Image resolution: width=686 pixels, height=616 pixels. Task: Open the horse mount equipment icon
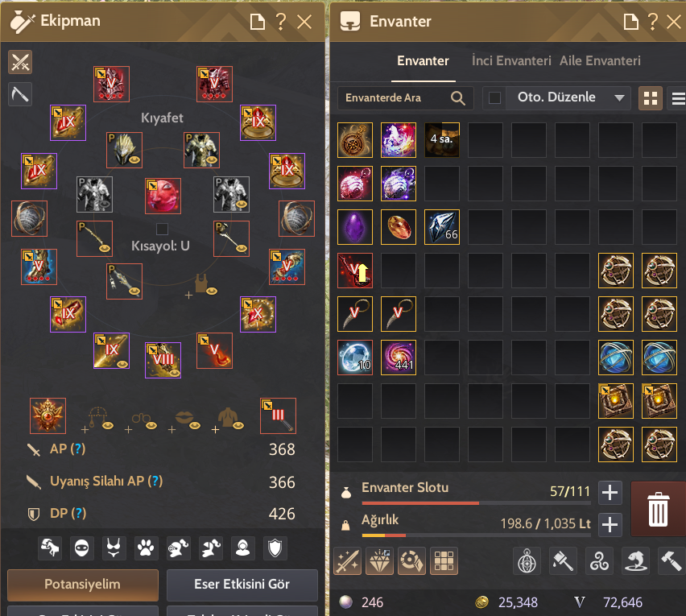click(50, 548)
